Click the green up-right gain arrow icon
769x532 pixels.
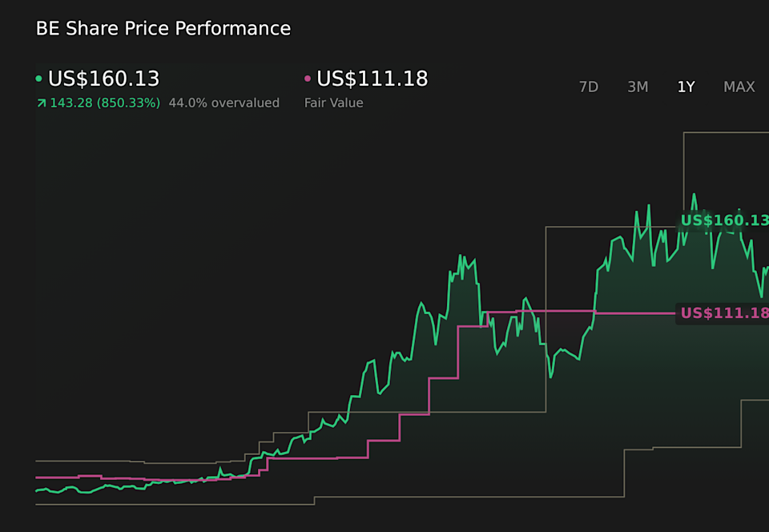coord(41,103)
